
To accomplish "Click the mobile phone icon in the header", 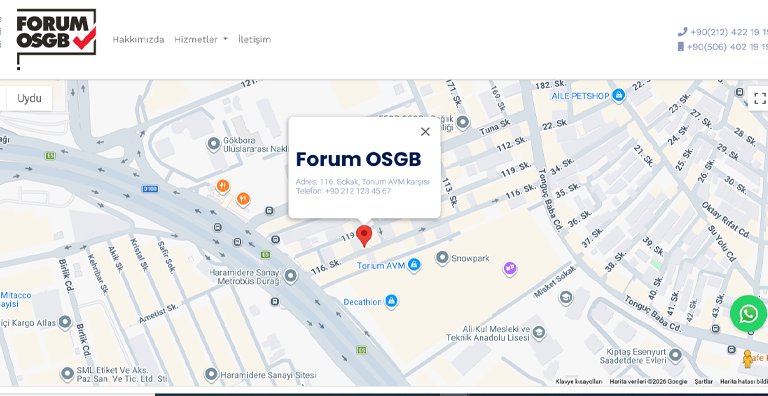I will click(x=680, y=47).
